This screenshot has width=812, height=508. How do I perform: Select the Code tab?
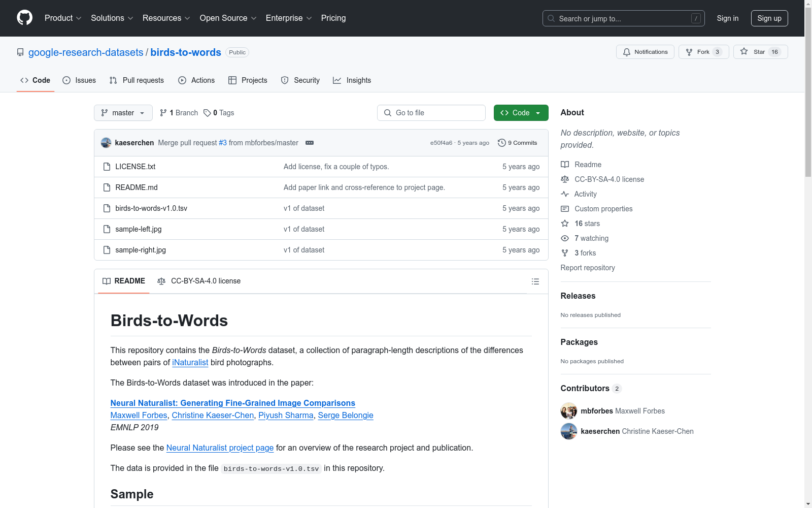pyautogui.click(x=36, y=80)
